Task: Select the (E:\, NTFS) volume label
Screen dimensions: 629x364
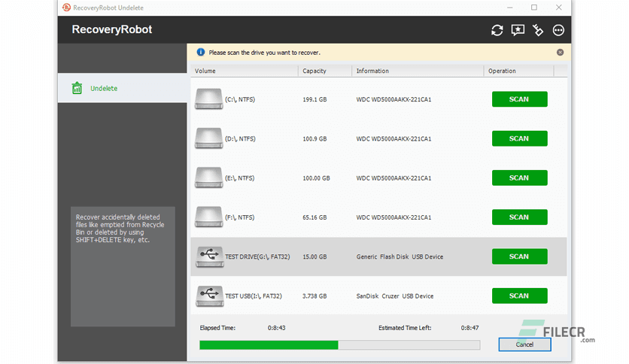Action: pyautogui.click(x=239, y=178)
